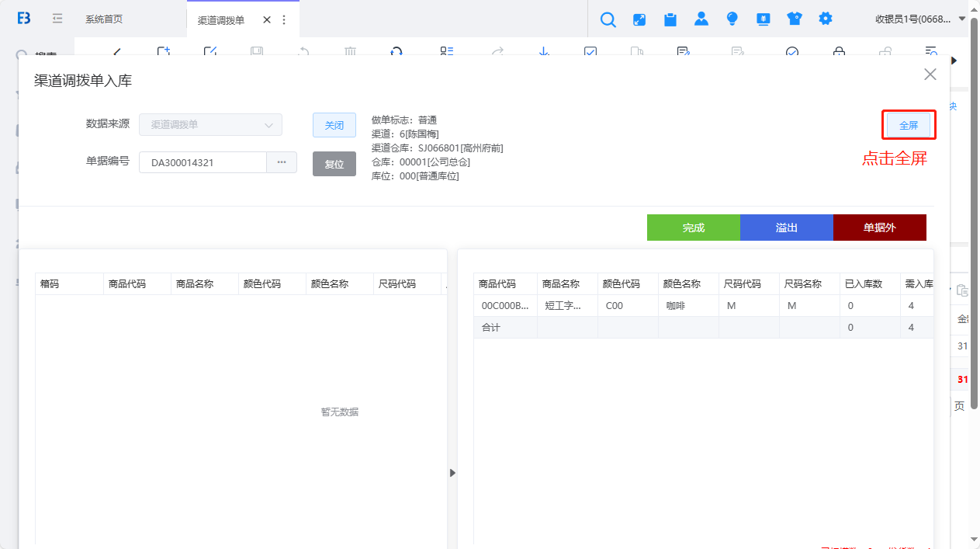Click 商品代码 header in the 已入库数 table
Image resolution: width=980 pixels, height=549 pixels.
[x=505, y=284]
